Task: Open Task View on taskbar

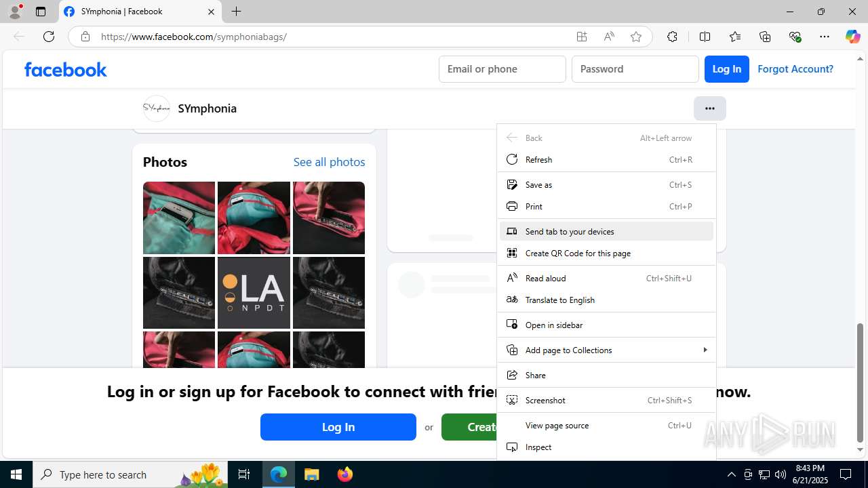Action: tap(244, 474)
